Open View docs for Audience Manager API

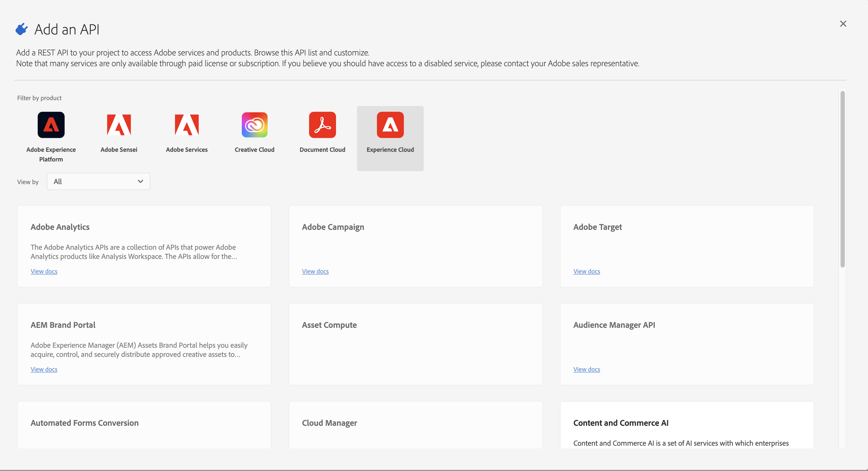586,369
